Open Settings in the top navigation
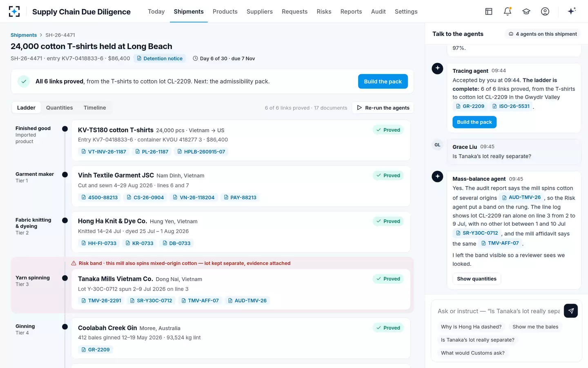Screen dimensions: 588x368 [x=406, y=11]
